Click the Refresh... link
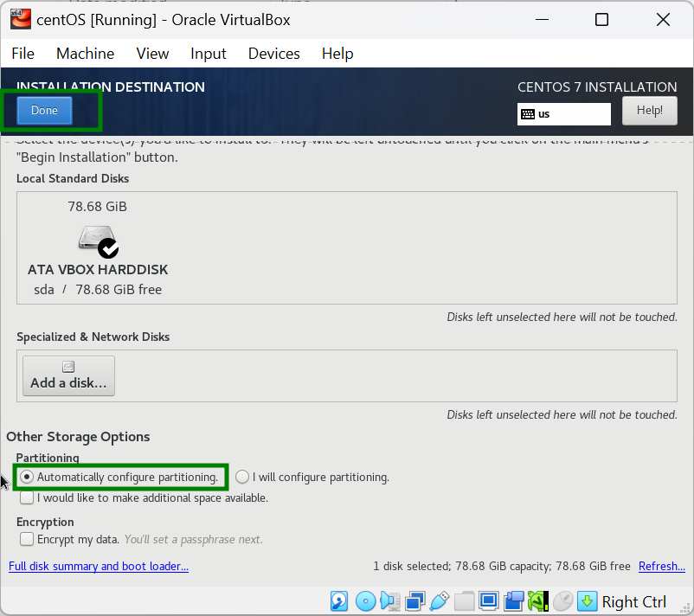This screenshot has width=694, height=616. (662, 566)
